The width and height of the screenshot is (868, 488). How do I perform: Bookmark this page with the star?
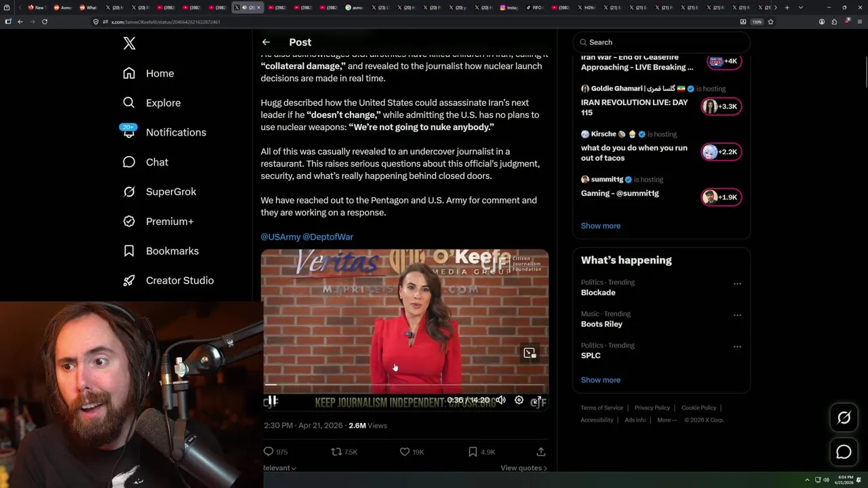770,22
